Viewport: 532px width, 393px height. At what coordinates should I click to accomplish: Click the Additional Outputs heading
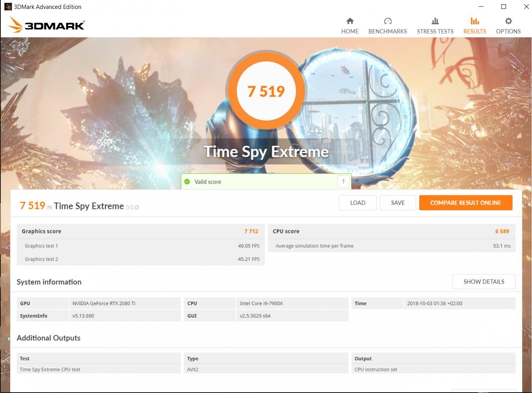pos(49,338)
